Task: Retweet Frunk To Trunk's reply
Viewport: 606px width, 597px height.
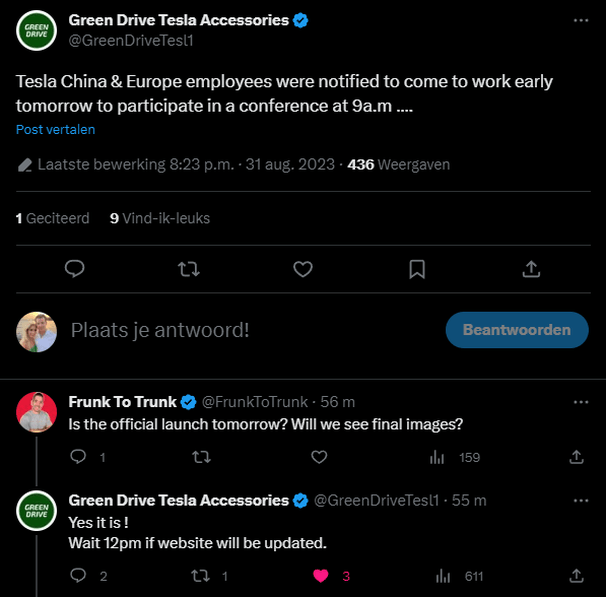Action: pyautogui.click(x=200, y=457)
